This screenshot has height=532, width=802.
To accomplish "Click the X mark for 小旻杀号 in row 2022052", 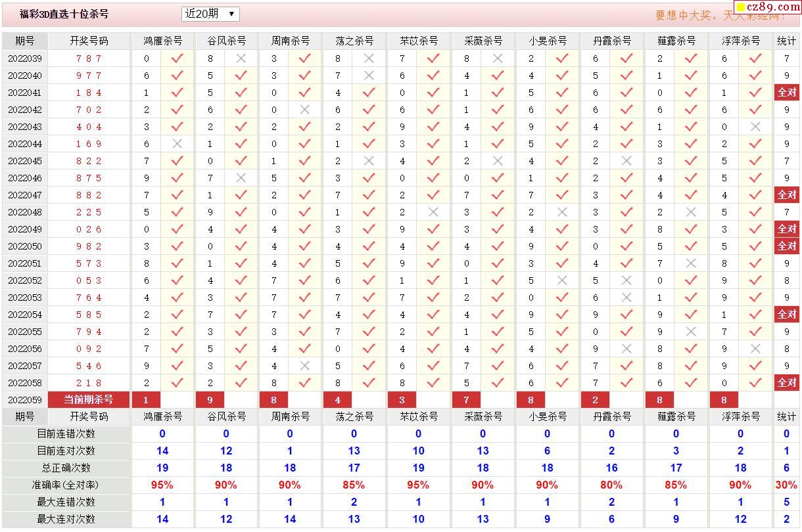I will pyautogui.click(x=562, y=280).
